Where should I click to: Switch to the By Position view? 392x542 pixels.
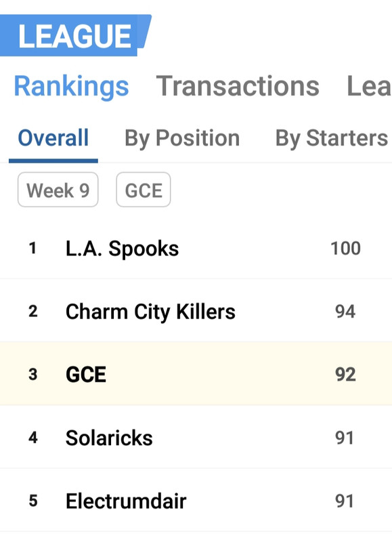182,138
